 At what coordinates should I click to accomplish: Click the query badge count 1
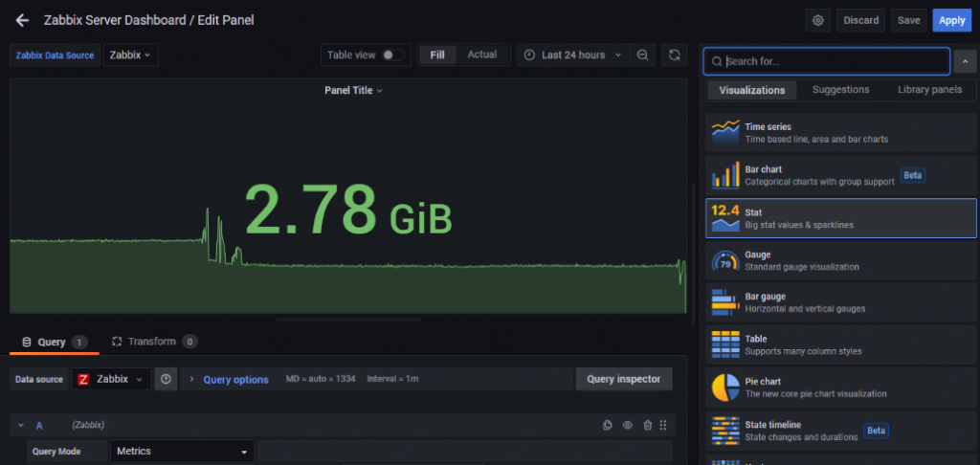[x=79, y=342]
